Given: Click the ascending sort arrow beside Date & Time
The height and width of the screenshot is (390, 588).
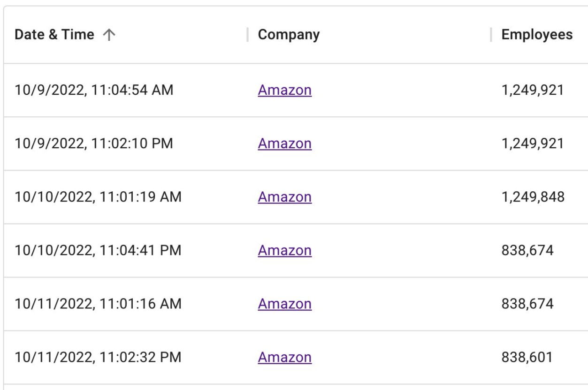Looking at the screenshot, I should pos(109,35).
